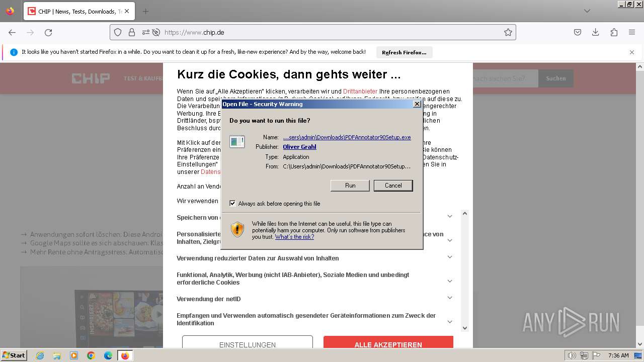
Task: Uncheck Always ask before opening this file
Action: [232, 204]
